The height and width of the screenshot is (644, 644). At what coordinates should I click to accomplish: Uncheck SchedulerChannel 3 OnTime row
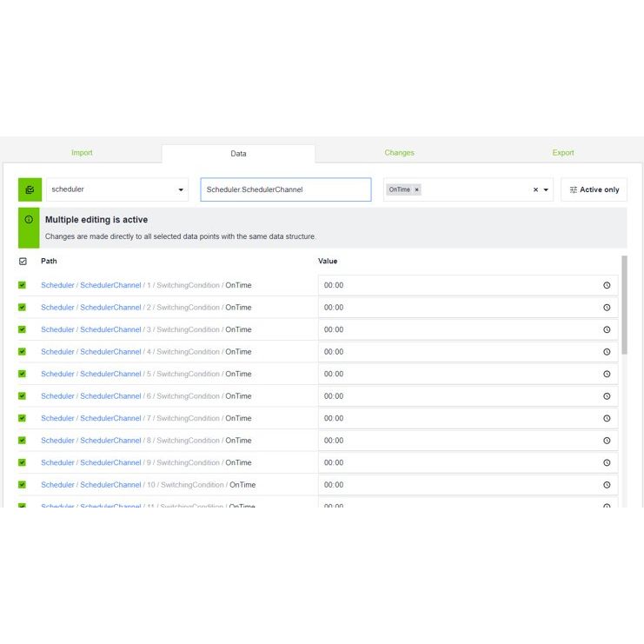click(23, 329)
